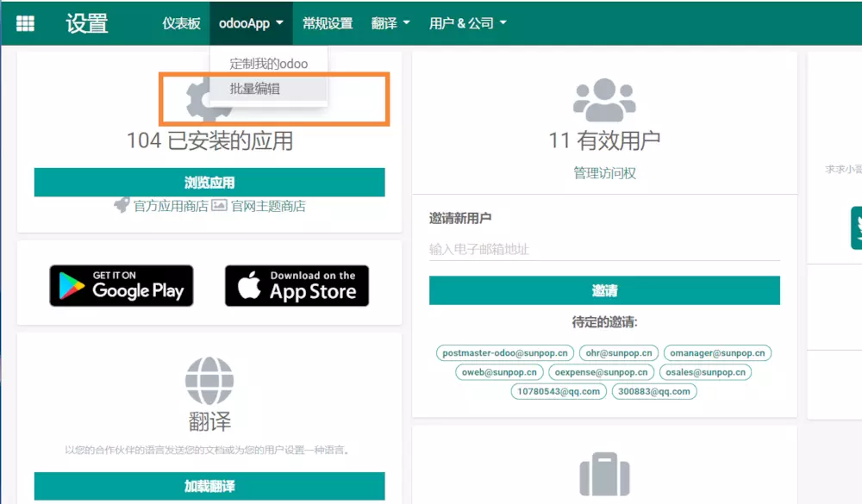Click the App Store download badge

pos(297,286)
